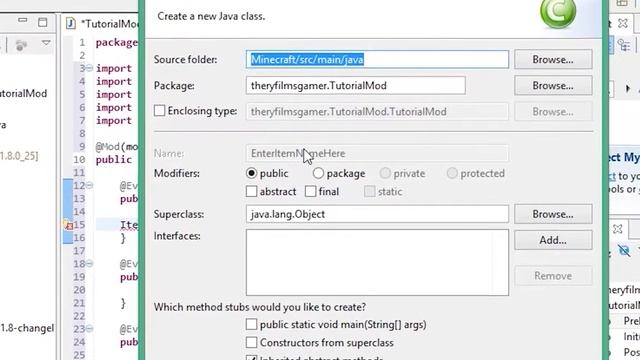The width and height of the screenshot is (640, 360).
Task: Click the Package input field
Action: coord(356,86)
